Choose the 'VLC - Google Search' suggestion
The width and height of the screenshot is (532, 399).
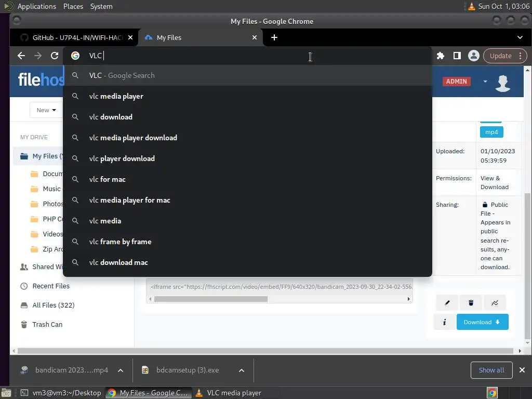pyautogui.click(x=248, y=75)
